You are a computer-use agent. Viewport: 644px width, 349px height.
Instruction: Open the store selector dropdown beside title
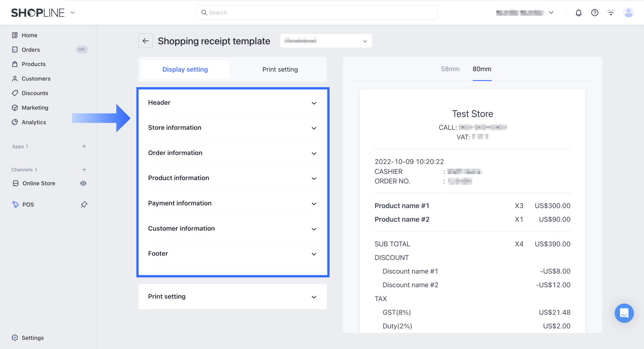coord(326,41)
